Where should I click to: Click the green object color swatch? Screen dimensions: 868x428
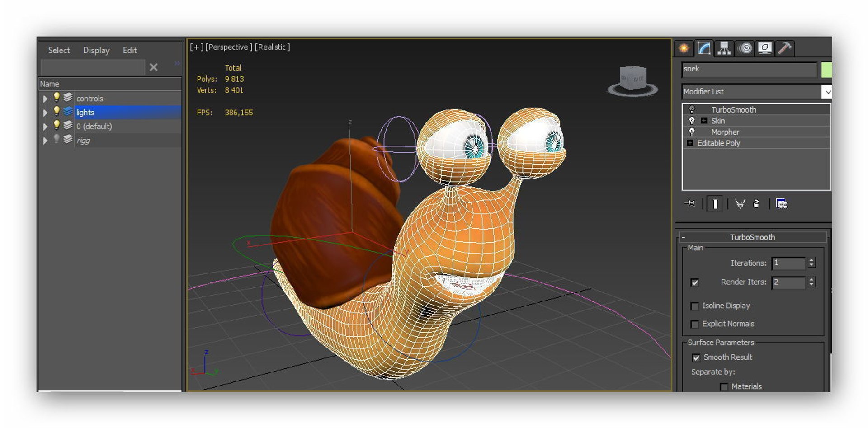pyautogui.click(x=826, y=70)
